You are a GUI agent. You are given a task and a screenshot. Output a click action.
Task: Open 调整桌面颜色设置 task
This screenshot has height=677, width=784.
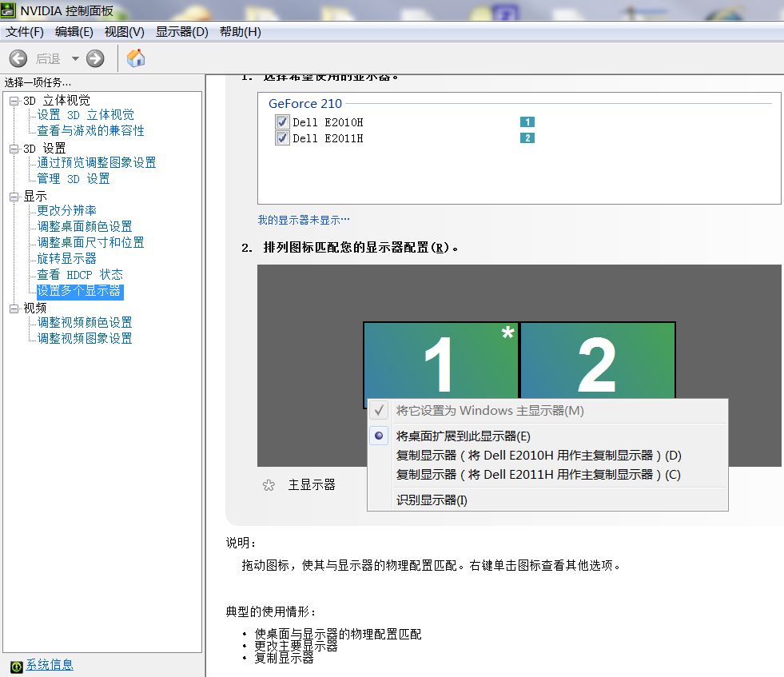[x=85, y=227]
